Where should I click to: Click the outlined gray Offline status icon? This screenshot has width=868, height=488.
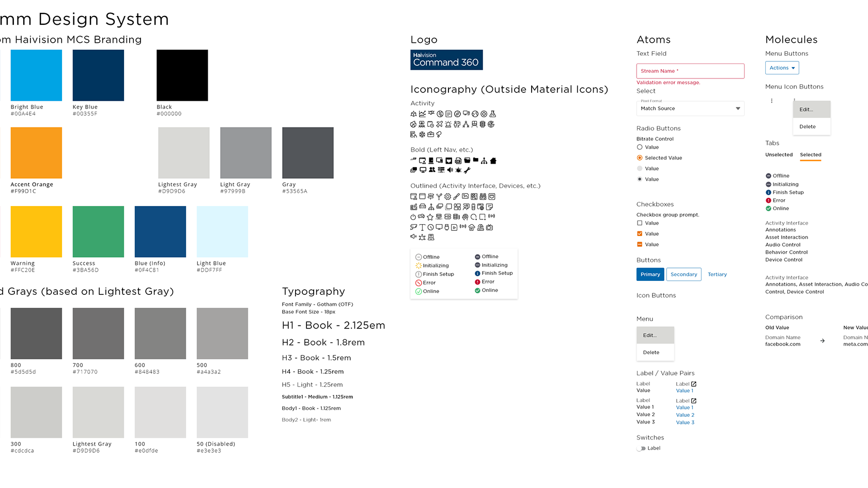click(419, 257)
